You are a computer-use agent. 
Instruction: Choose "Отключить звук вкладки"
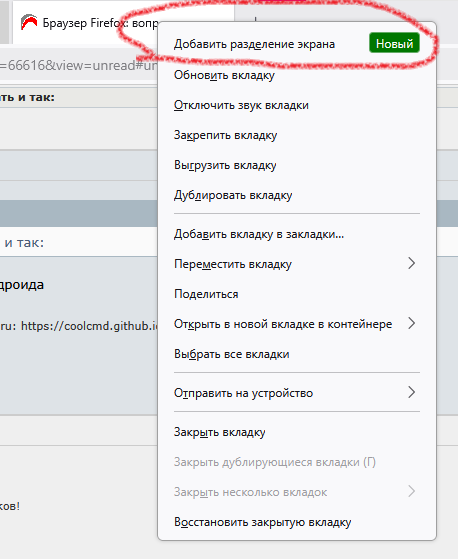coord(297,105)
